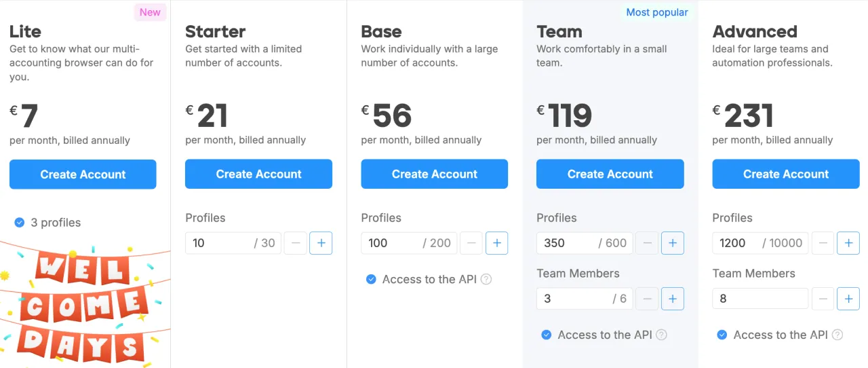Create Account for the Advanced plan
The height and width of the screenshot is (368, 868).
(786, 174)
